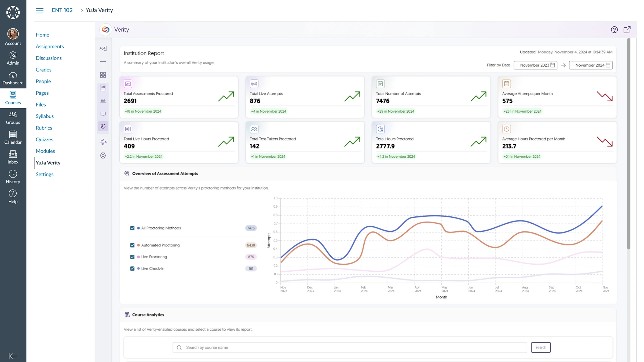Open Help in global navigation
The image size is (644, 362).
[x=13, y=197]
